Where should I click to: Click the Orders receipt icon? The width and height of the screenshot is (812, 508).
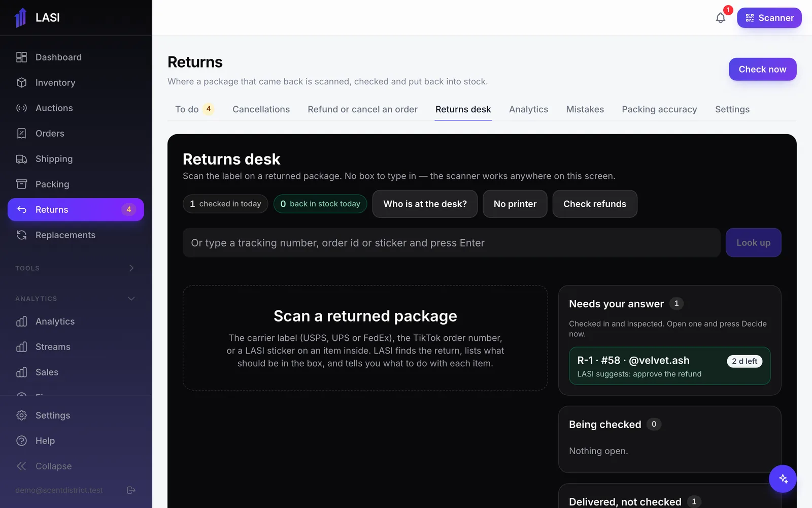pyautogui.click(x=21, y=134)
